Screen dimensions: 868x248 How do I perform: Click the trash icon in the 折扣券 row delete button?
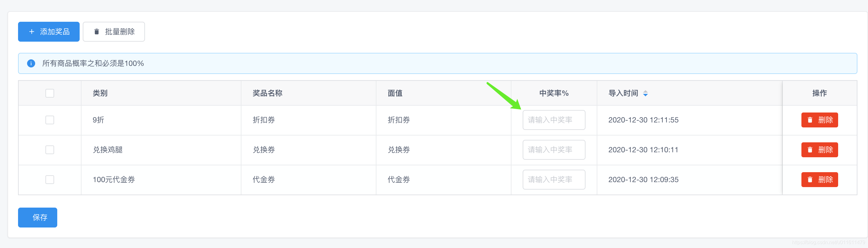click(x=811, y=120)
